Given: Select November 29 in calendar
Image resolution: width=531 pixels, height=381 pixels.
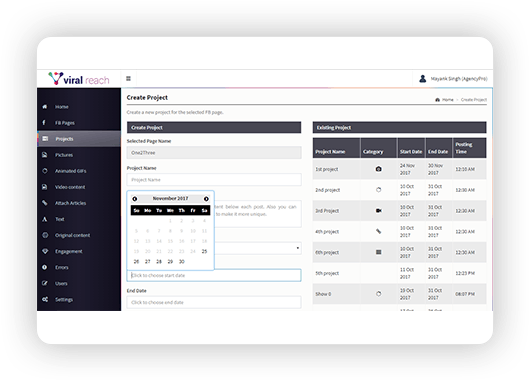Looking at the screenshot, I should coord(170,261).
